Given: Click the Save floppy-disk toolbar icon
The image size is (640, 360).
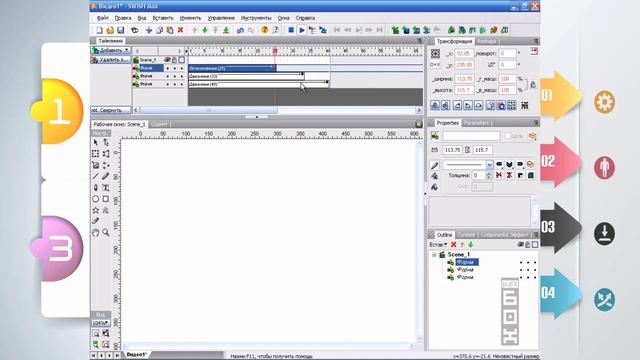Looking at the screenshot, I should pos(120,30).
